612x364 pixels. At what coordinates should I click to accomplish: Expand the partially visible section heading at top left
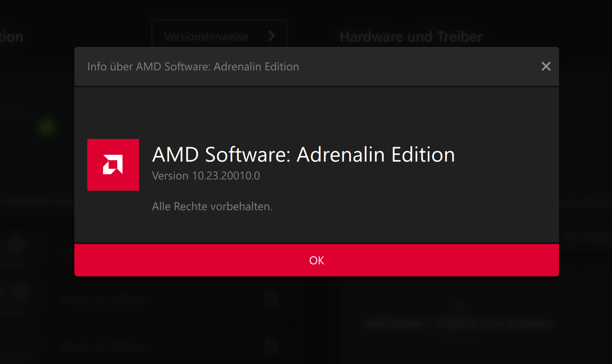pyautogui.click(x=11, y=36)
